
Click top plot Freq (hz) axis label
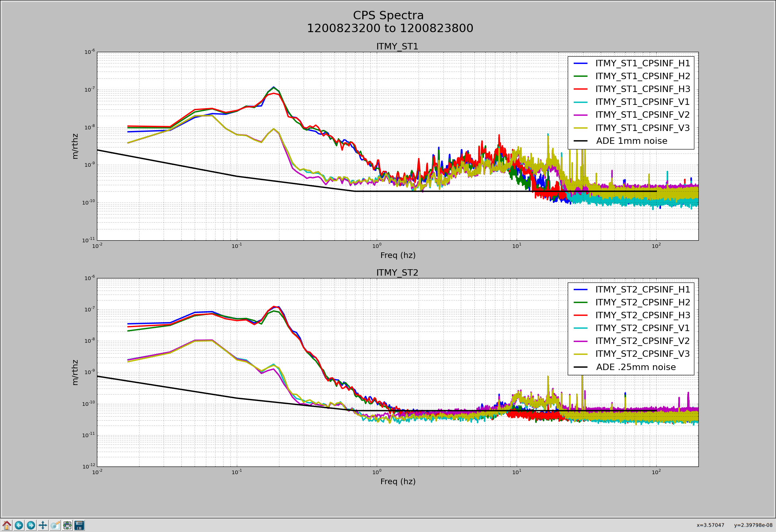click(x=398, y=256)
